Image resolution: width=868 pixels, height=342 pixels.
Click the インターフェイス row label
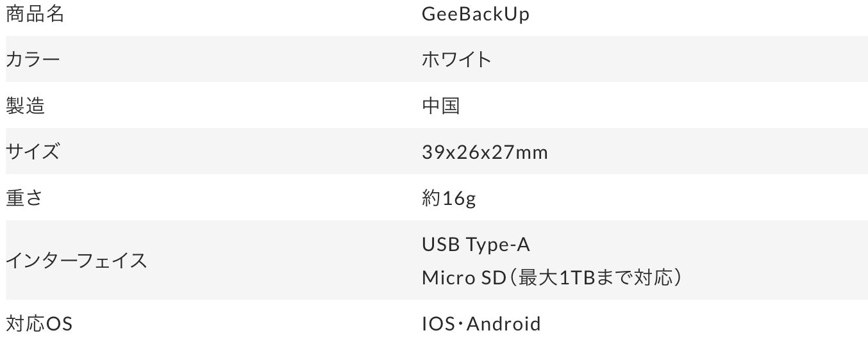(76, 261)
